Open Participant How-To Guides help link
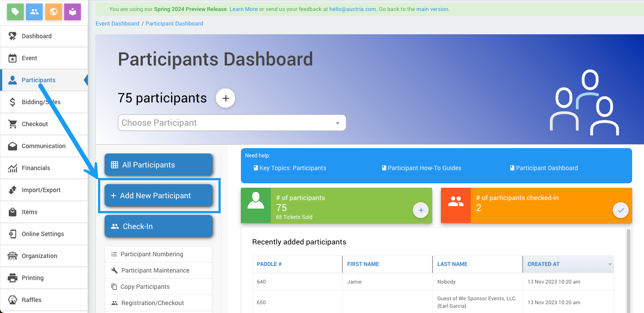 click(x=424, y=168)
